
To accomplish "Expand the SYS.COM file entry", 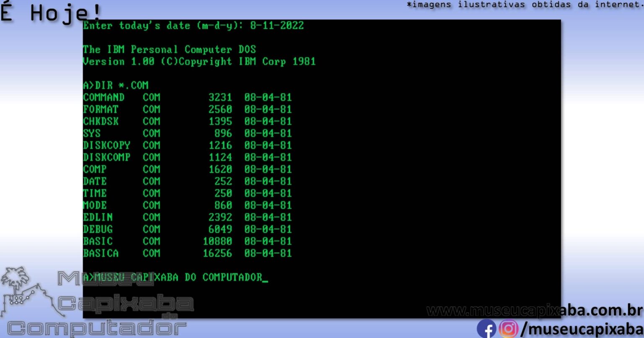I will 122,133.
